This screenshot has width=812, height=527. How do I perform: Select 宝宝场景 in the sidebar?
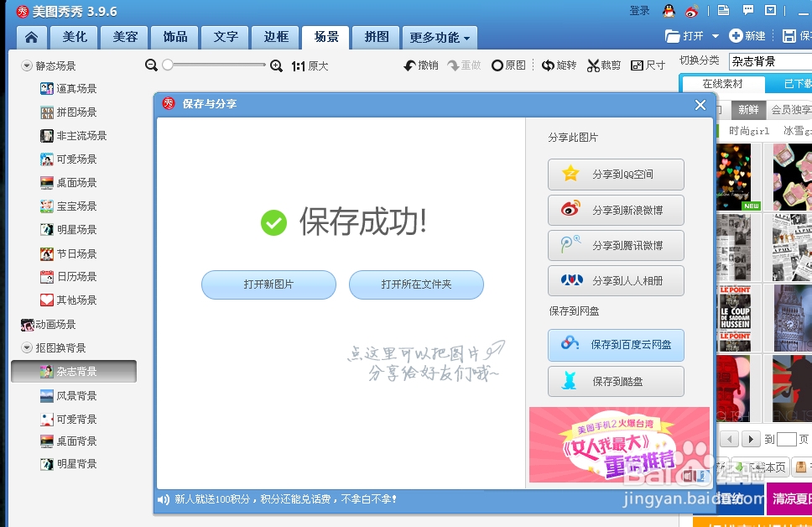tap(68, 206)
